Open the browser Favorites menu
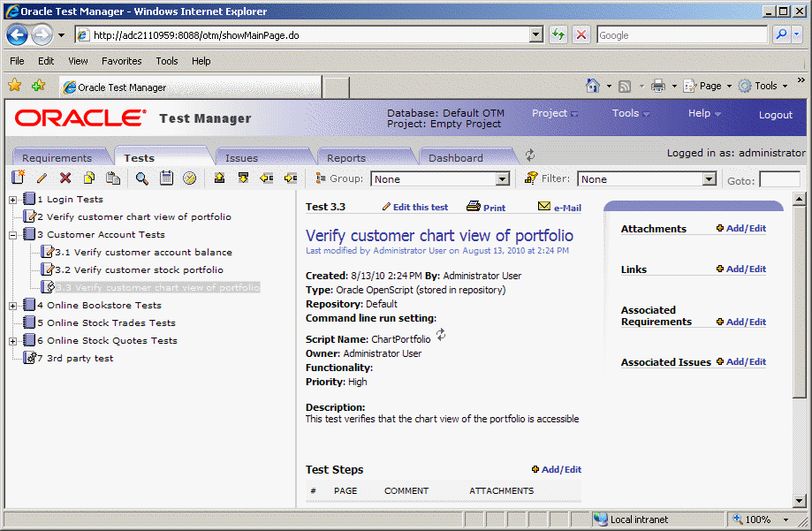The height and width of the screenshot is (531, 812). pos(122,61)
